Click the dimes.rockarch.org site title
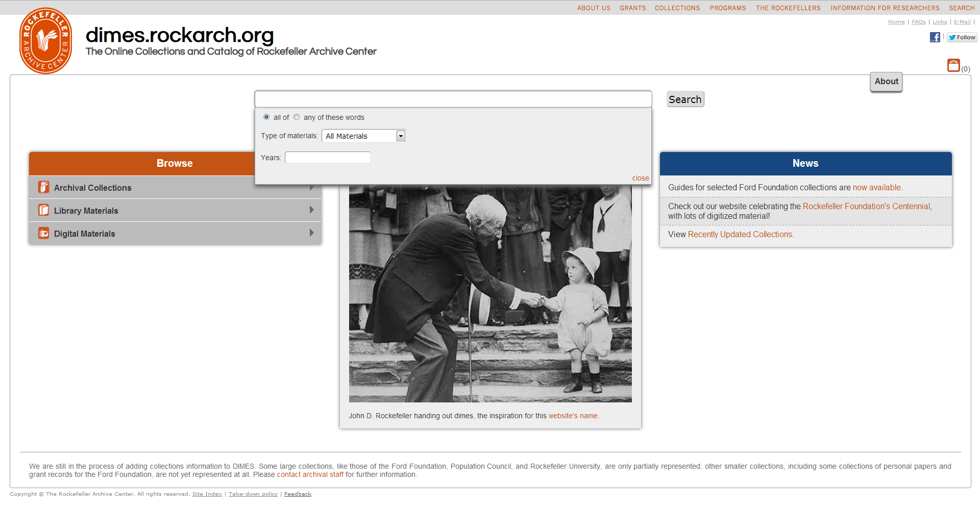 pos(180,35)
